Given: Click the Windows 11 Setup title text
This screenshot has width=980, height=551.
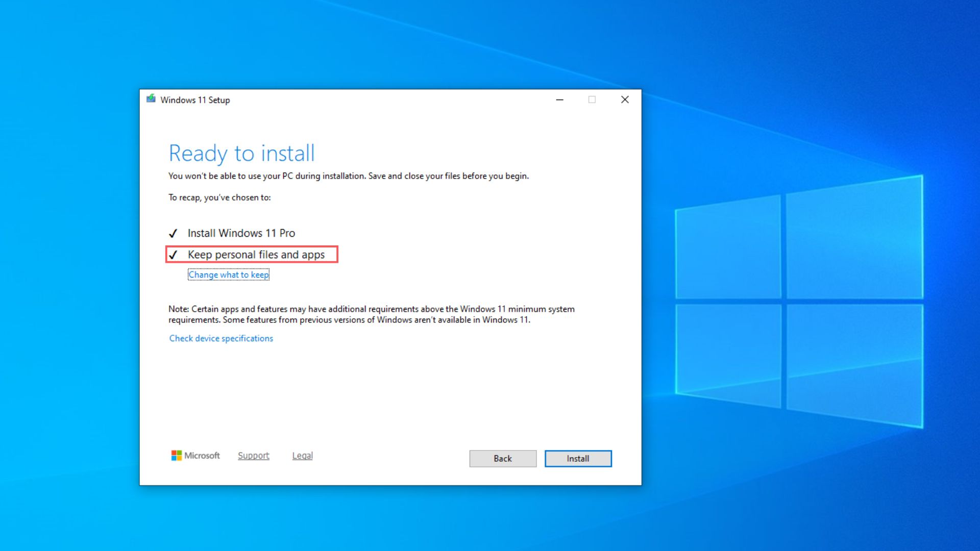Looking at the screenshot, I should tap(194, 100).
